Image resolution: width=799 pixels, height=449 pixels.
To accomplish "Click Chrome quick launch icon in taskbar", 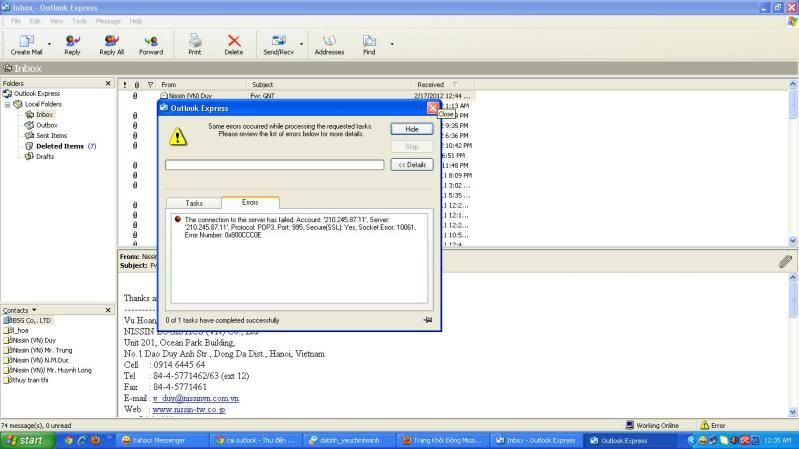I will pos(68,440).
